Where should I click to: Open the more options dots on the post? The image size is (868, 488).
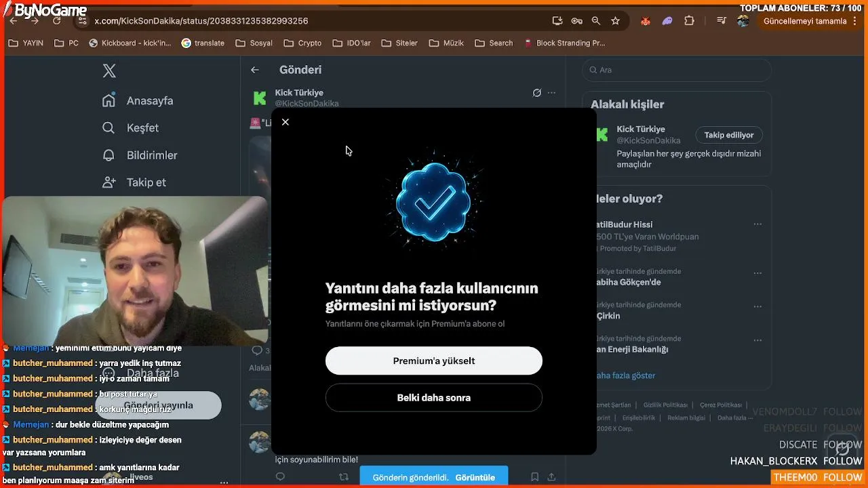tap(552, 93)
